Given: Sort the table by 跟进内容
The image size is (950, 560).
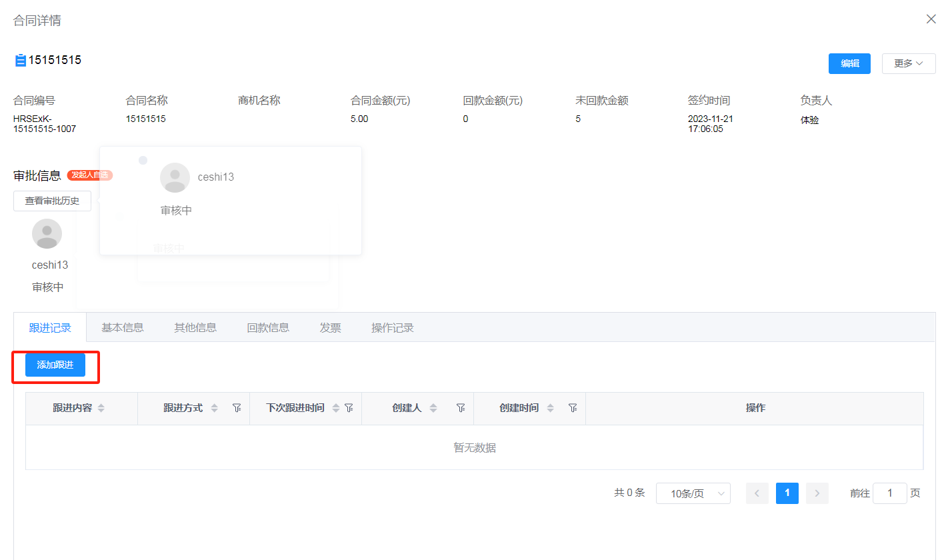Looking at the screenshot, I should click(x=101, y=408).
